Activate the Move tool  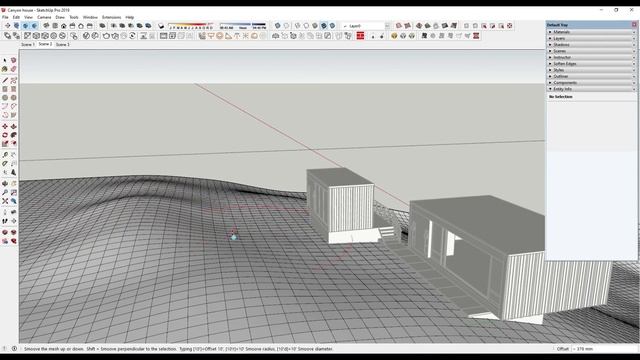pyautogui.click(x=5, y=126)
